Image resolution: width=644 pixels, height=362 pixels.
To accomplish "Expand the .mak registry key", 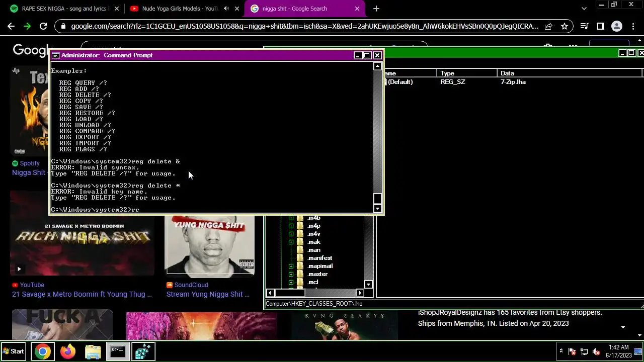I will pos(291,242).
